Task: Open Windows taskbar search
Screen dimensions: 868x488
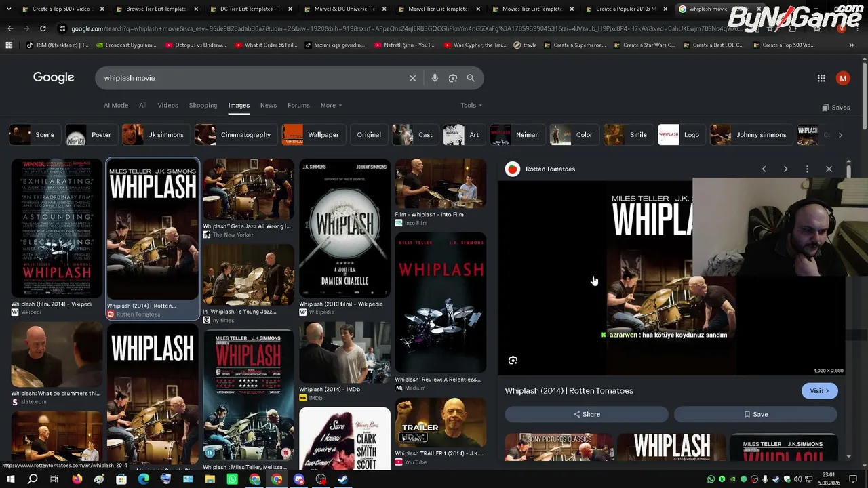Action: [33, 479]
